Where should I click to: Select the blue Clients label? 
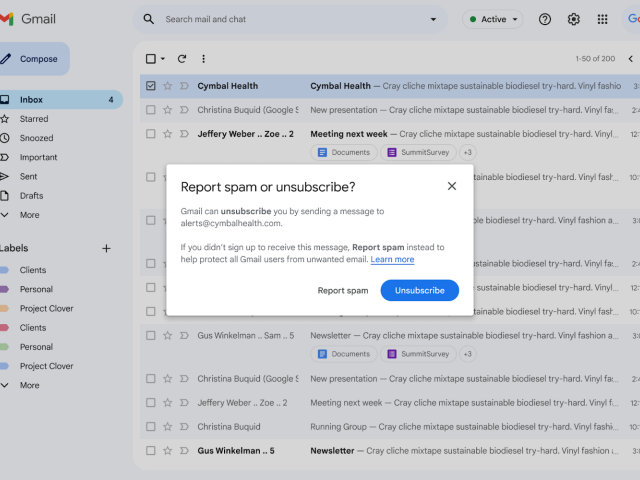(x=33, y=270)
